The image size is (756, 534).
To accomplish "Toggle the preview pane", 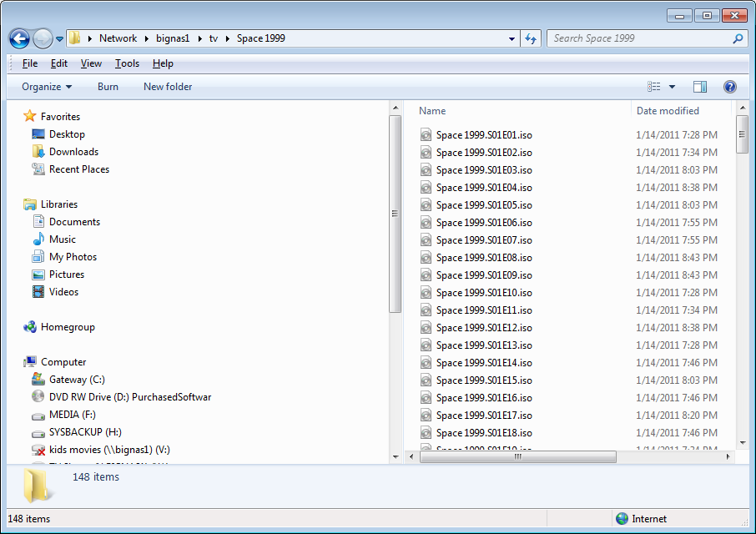I will coord(700,87).
